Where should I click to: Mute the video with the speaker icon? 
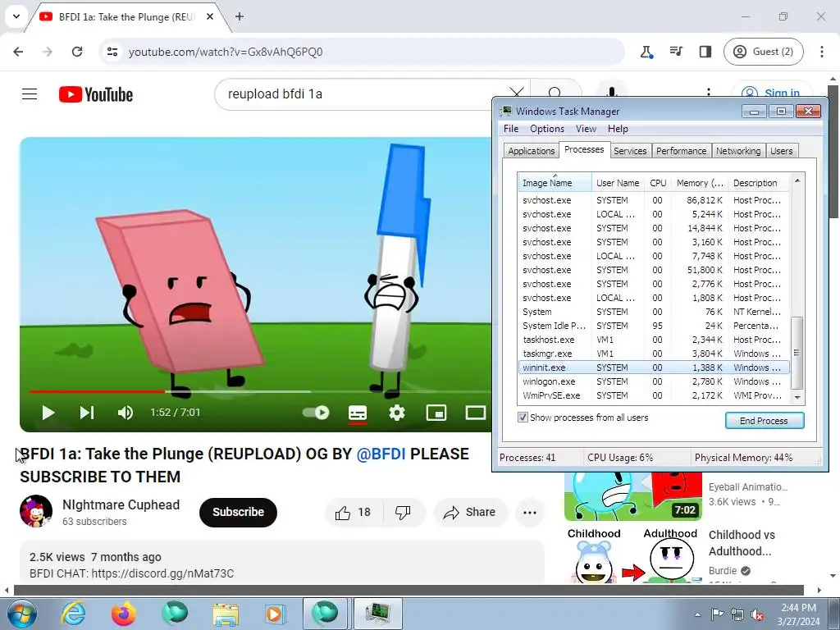pos(125,413)
